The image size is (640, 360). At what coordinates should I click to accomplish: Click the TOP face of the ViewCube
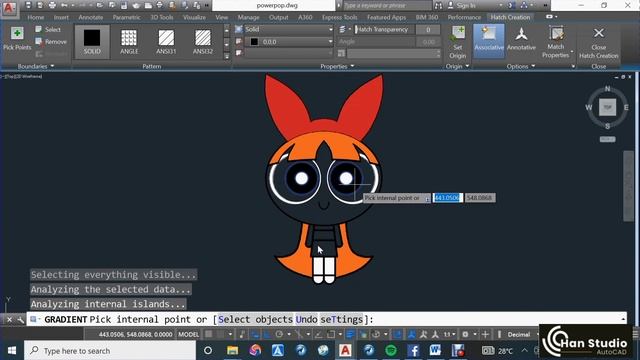[607, 107]
